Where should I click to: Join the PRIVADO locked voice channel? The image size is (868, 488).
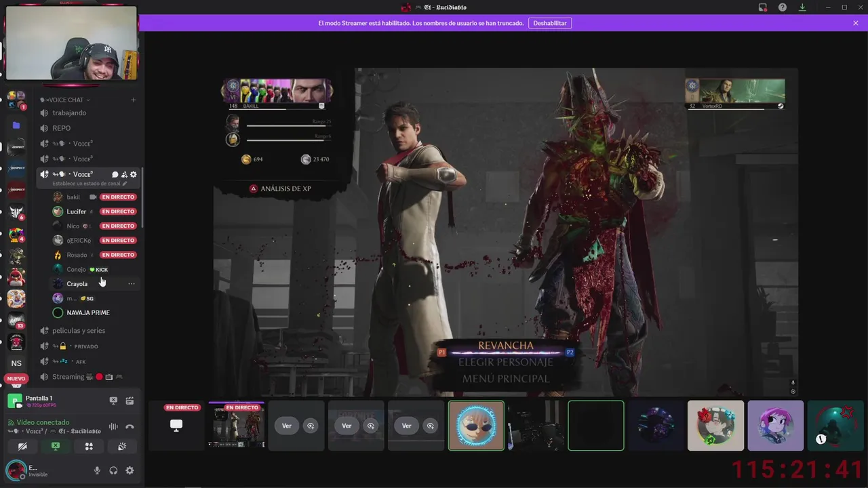coord(89,346)
